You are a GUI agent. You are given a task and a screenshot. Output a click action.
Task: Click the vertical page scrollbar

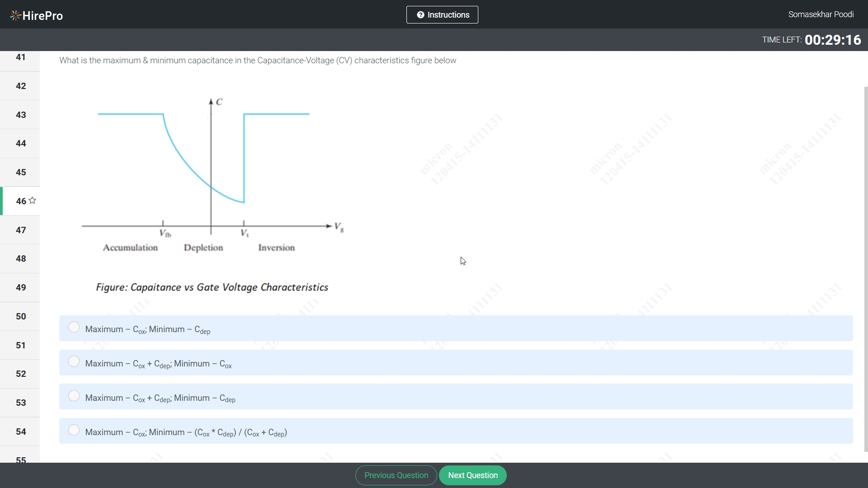(x=866, y=269)
